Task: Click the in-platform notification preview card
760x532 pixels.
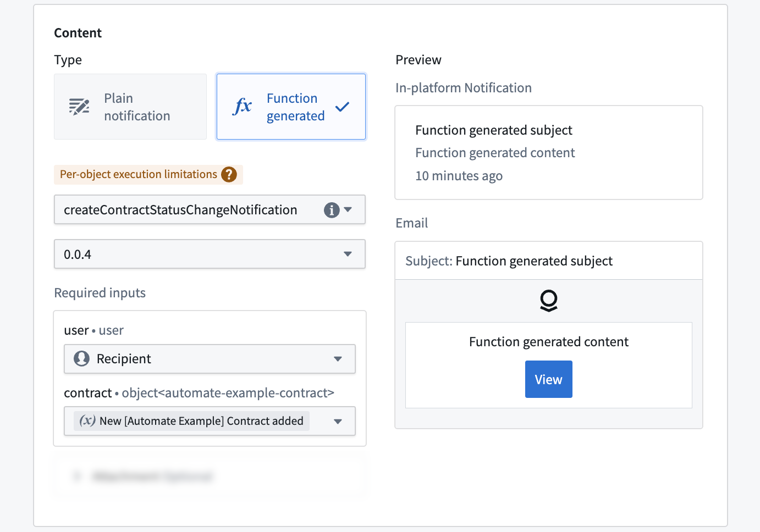Action: click(549, 153)
